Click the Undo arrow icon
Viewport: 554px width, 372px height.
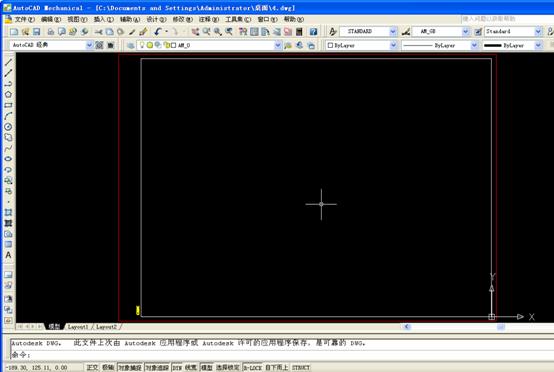(x=158, y=32)
